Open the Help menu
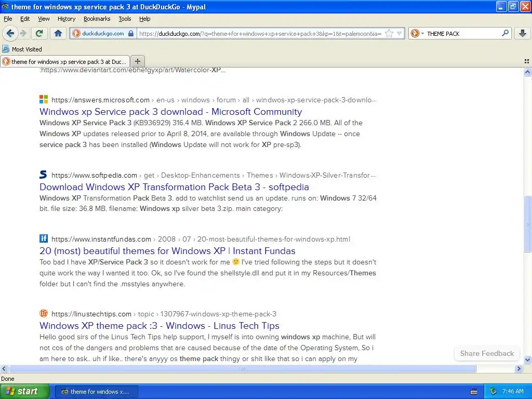 [x=144, y=19]
